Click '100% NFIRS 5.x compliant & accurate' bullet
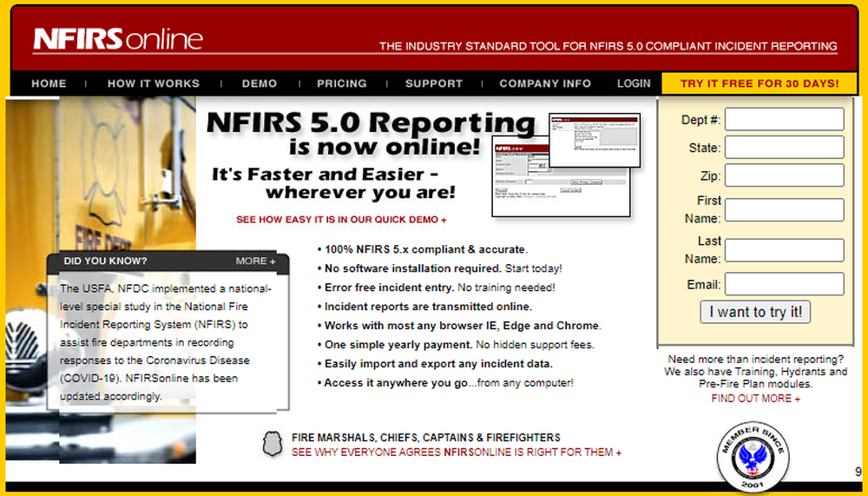This screenshot has height=496, width=868. click(x=423, y=249)
